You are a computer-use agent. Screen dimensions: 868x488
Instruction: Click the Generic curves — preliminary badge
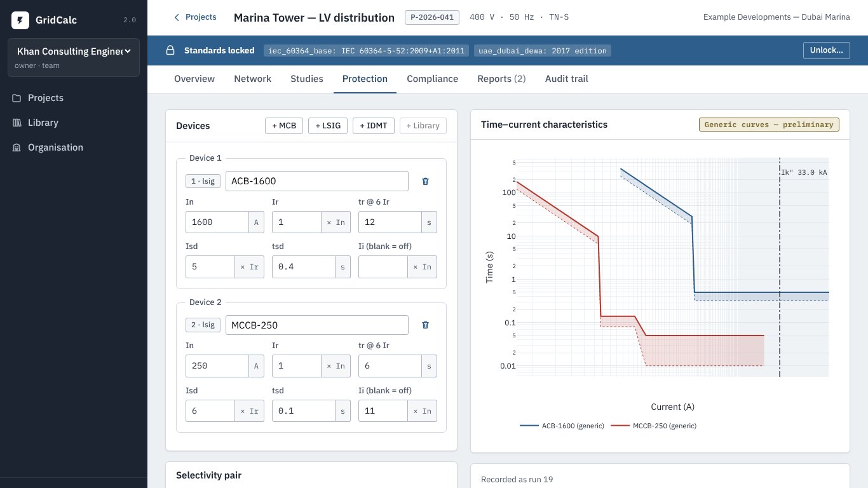(769, 125)
